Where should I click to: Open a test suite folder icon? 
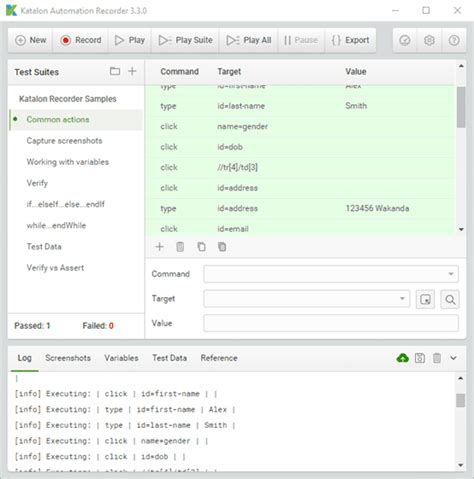115,71
